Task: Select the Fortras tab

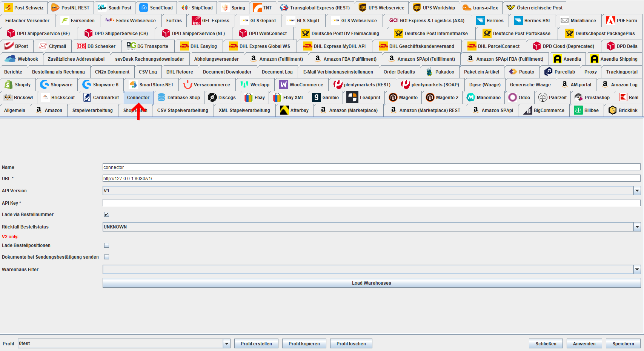Action: coord(174,20)
